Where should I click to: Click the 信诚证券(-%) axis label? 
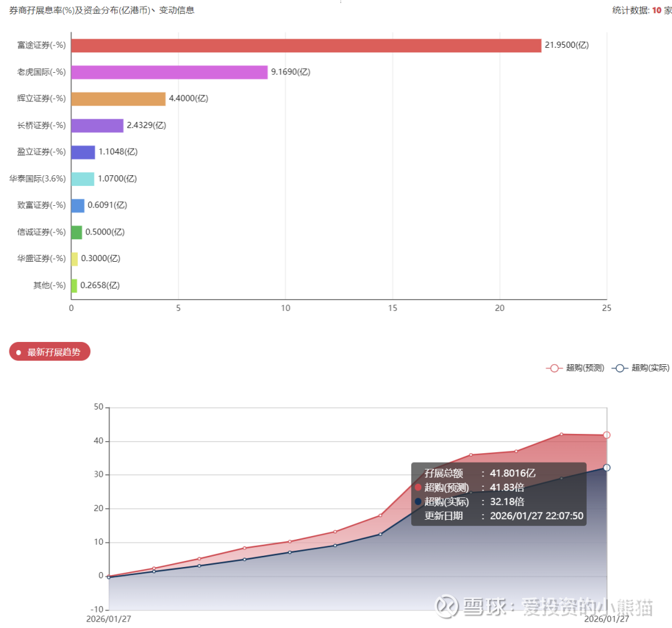pos(42,232)
